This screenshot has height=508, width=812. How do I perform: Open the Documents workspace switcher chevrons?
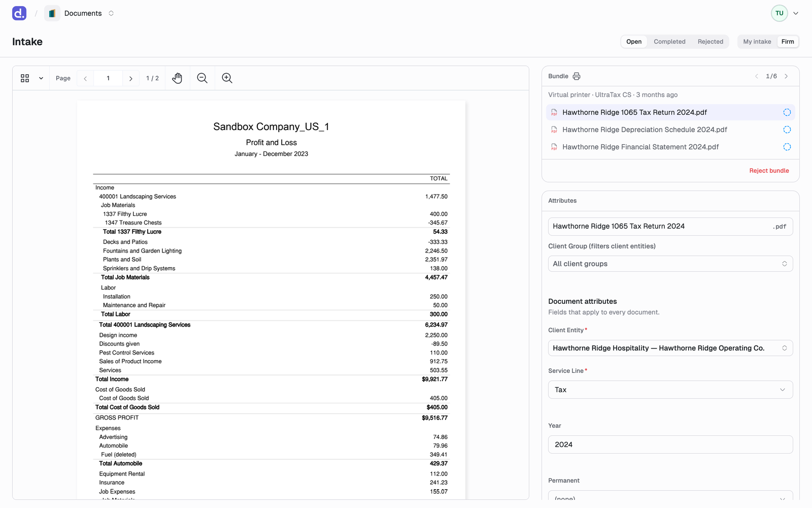pos(111,13)
